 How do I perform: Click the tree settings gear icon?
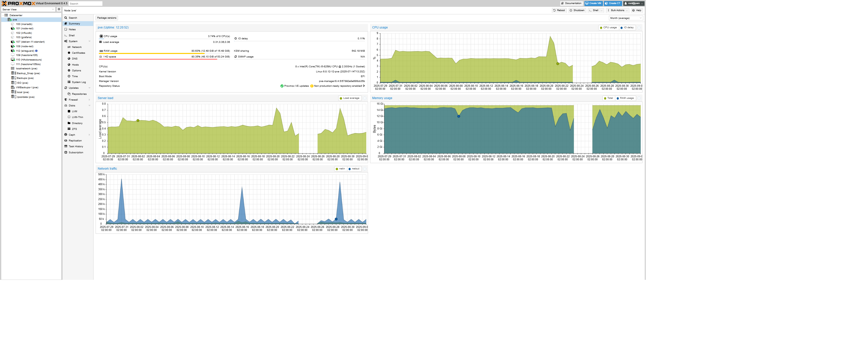tap(59, 9)
